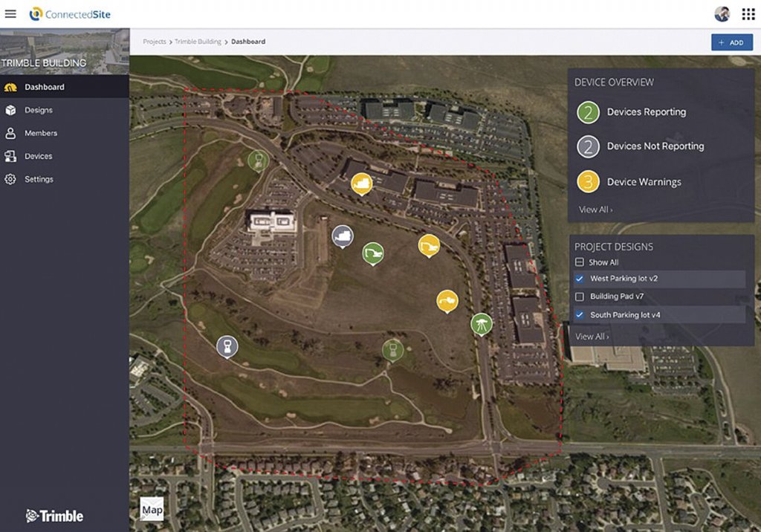
Task: Click the Trimble logo in the sidebar
Action: [x=54, y=516]
